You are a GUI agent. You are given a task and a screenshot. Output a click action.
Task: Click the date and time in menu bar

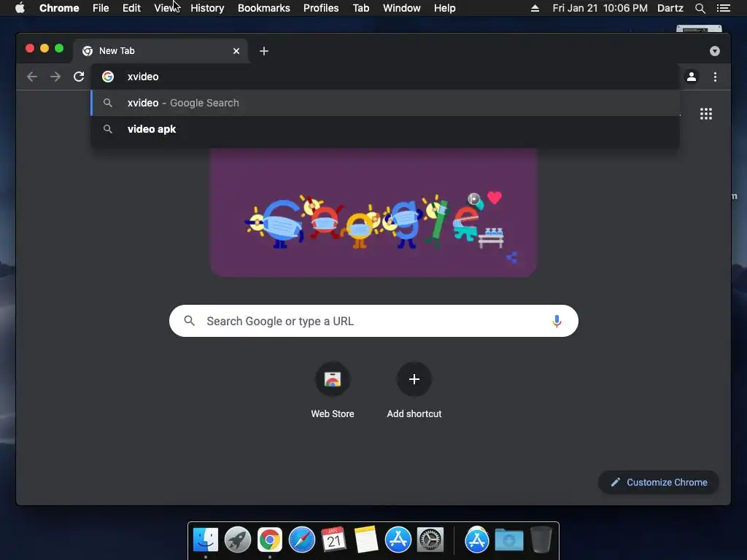(600, 8)
